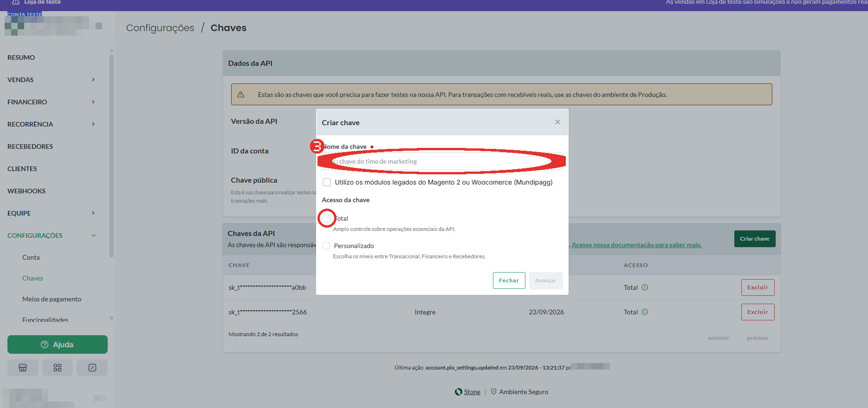Open the Ajuda help button
Viewport: 868px width, 408px height.
pos(58,344)
